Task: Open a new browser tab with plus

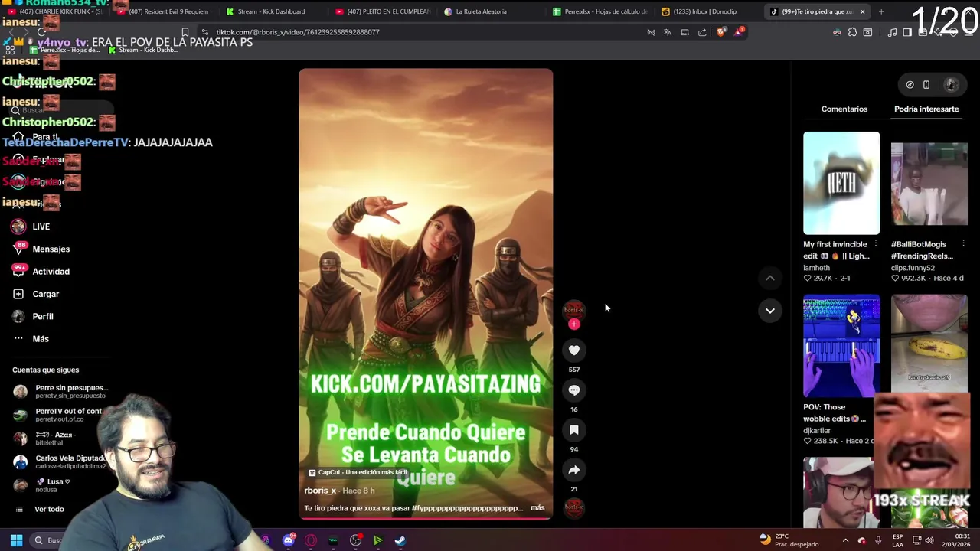Action: [881, 11]
